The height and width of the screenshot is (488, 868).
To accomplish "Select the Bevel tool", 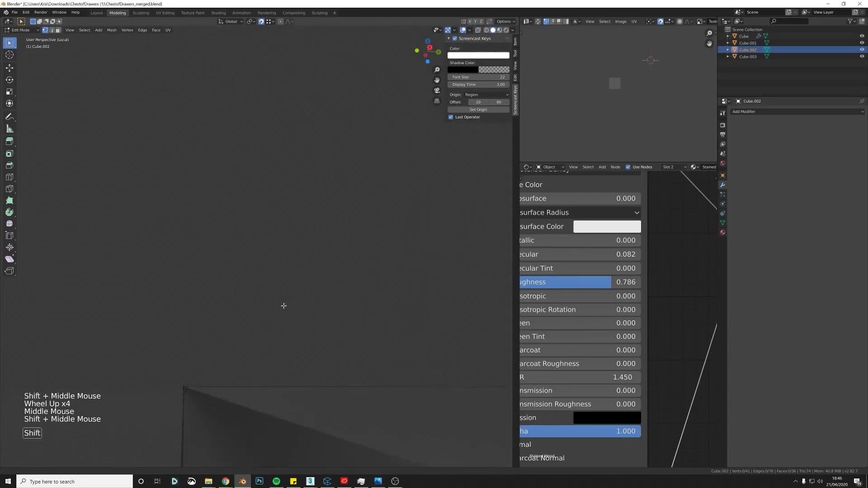I will 9,165.
